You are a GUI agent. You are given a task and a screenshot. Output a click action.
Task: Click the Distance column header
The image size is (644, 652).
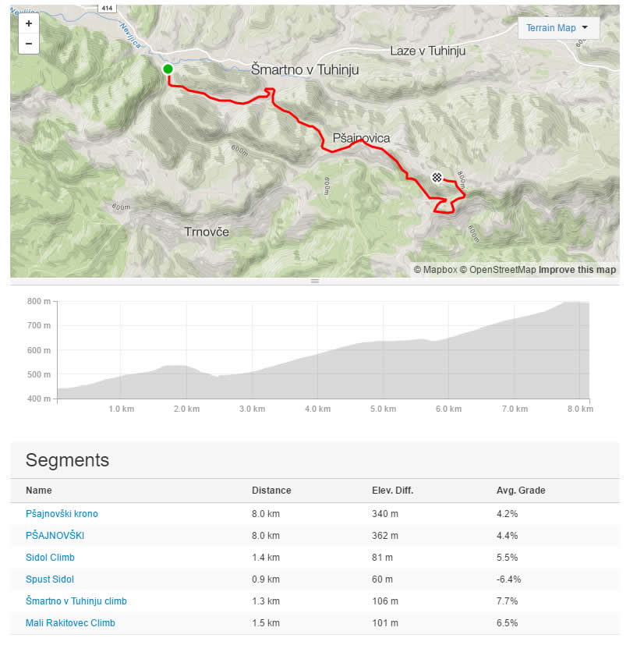[x=271, y=491]
